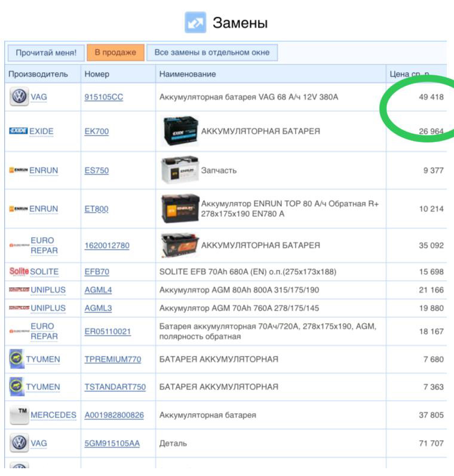
Task: Click the 'Наименование' column header
Action: (188, 74)
